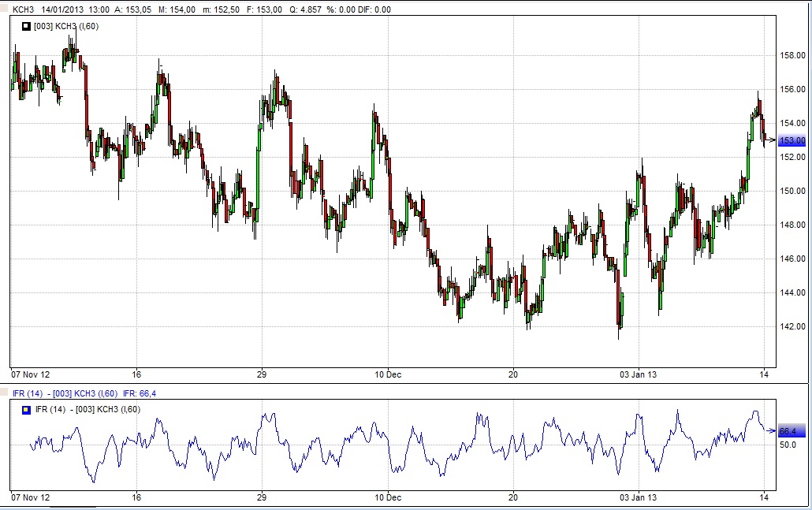Click '03 Jan 13' on price time axis

pyautogui.click(x=639, y=375)
